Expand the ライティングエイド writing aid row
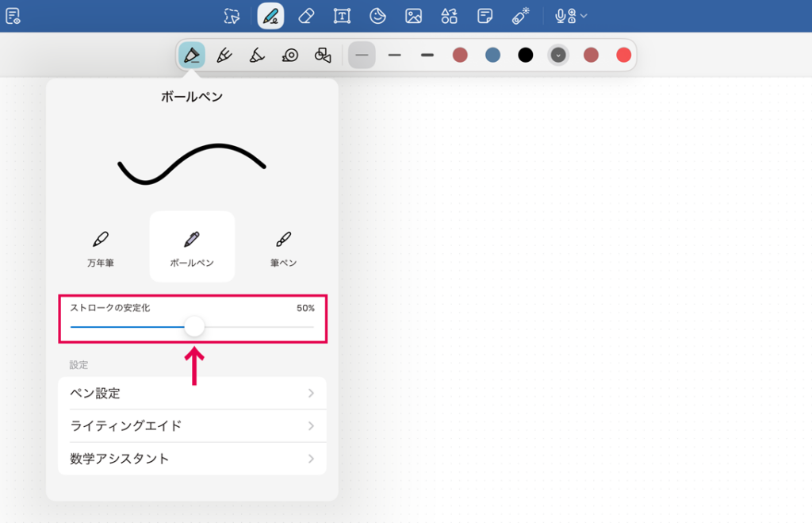 coord(192,426)
